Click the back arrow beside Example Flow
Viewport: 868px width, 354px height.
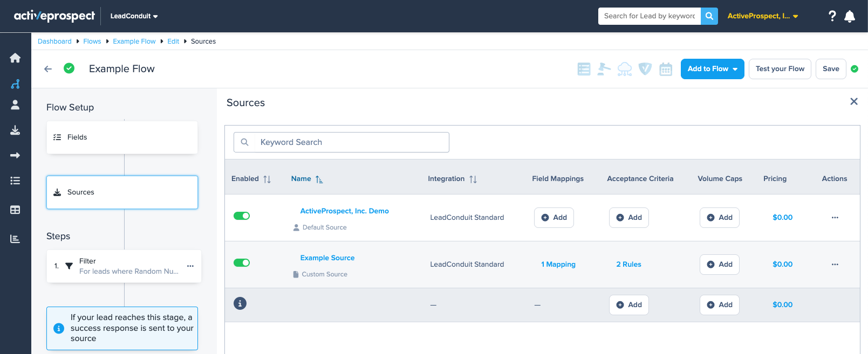tap(48, 69)
